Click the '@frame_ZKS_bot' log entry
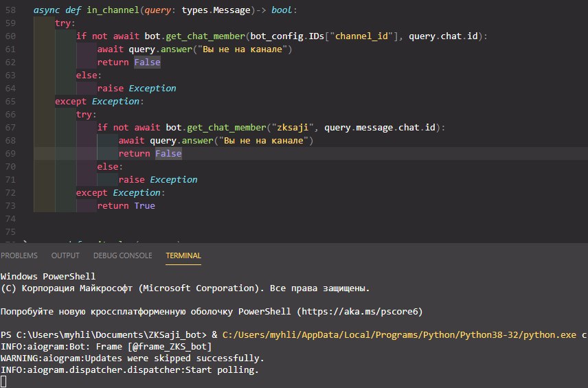Viewport: 588px width, 388px height. pyautogui.click(x=170, y=347)
